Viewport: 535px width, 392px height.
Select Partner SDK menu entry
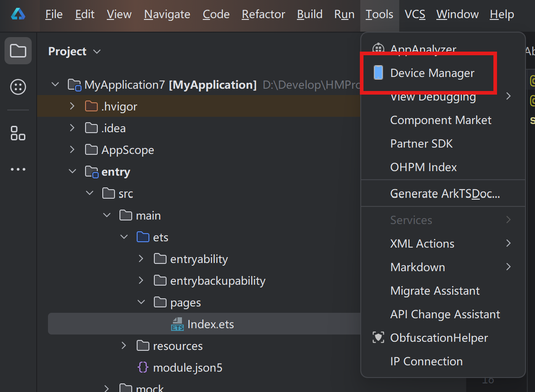[443, 143]
